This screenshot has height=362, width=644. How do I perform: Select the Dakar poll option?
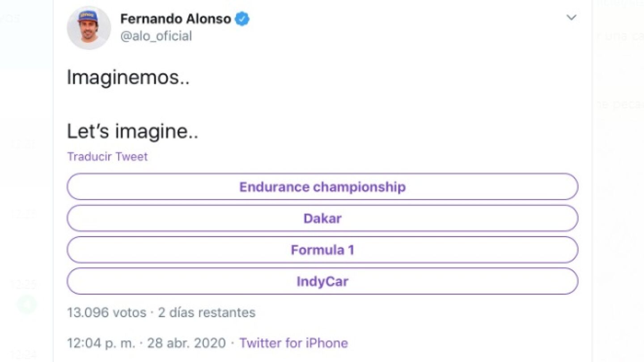322,218
